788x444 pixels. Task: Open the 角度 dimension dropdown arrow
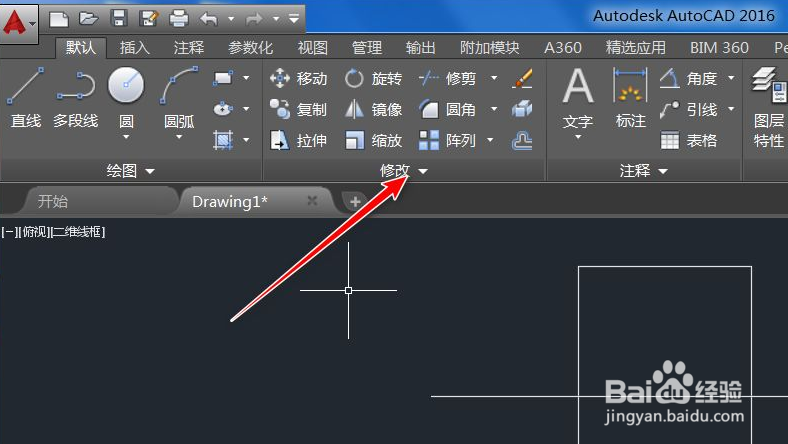731,78
